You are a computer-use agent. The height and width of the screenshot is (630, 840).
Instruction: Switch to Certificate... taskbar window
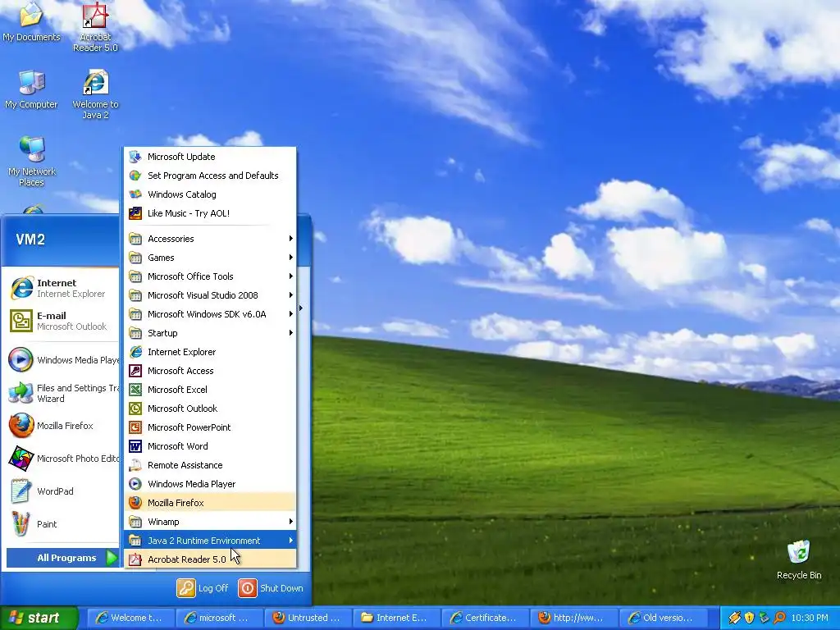pos(486,618)
